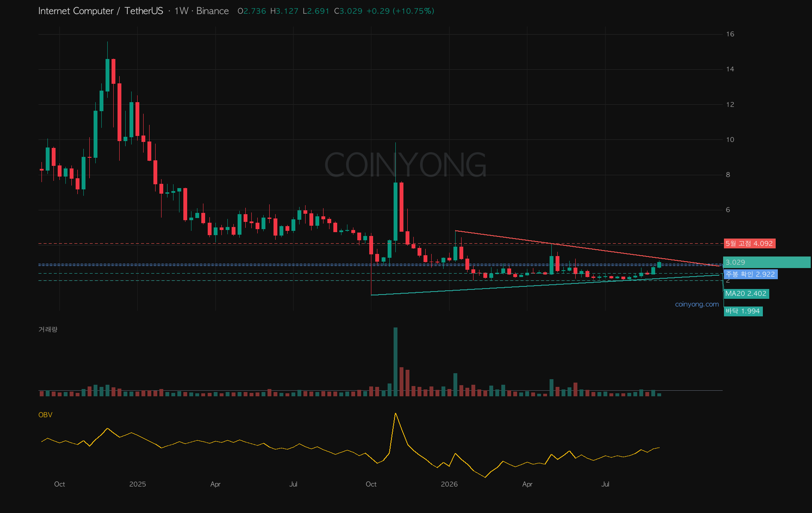Click the 1W timeframe label
The image size is (812, 513).
point(181,11)
